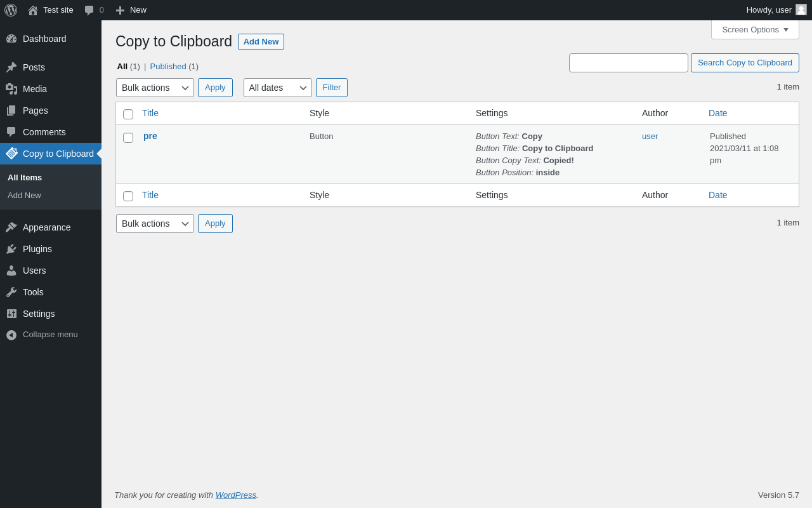This screenshot has height=508, width=812.
Task: Click the Plugins plug icon
Action: click(x=11, y=249)
